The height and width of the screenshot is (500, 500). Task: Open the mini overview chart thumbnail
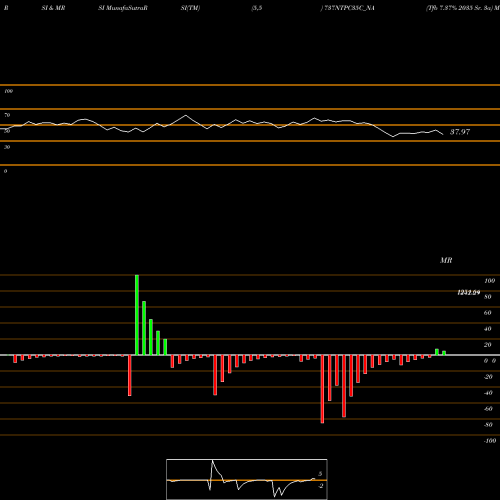pyautogui.click(x=247, y=479)
